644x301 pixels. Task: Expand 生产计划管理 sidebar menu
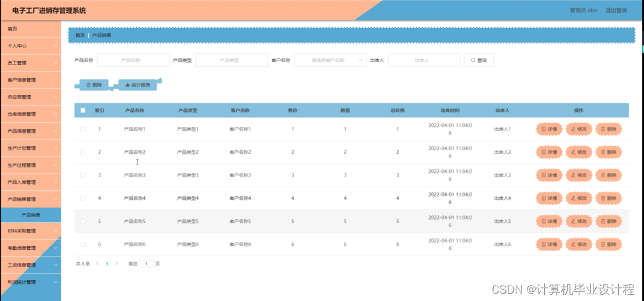[x=30, y=148]
